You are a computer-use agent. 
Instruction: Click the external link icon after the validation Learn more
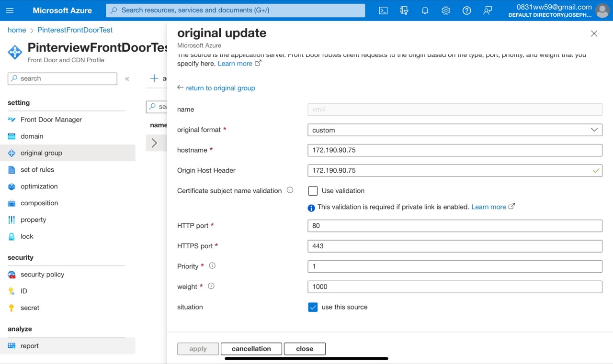511,206
